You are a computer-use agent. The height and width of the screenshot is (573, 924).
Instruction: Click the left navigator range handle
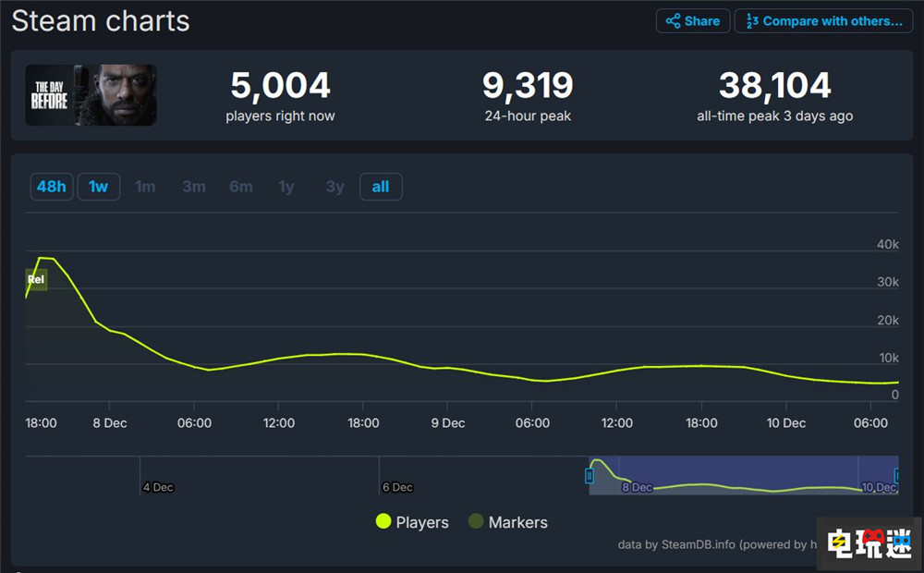[589, 476]
